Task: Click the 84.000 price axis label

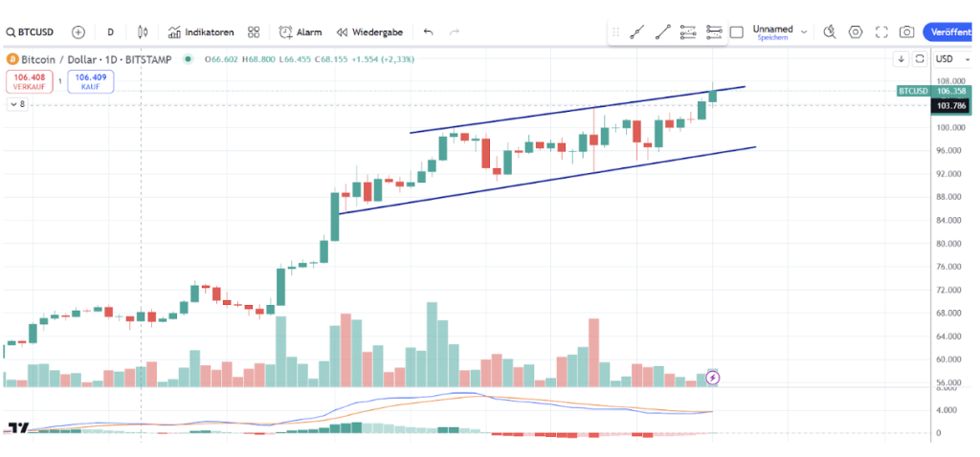Action: (x=950, y=221)
